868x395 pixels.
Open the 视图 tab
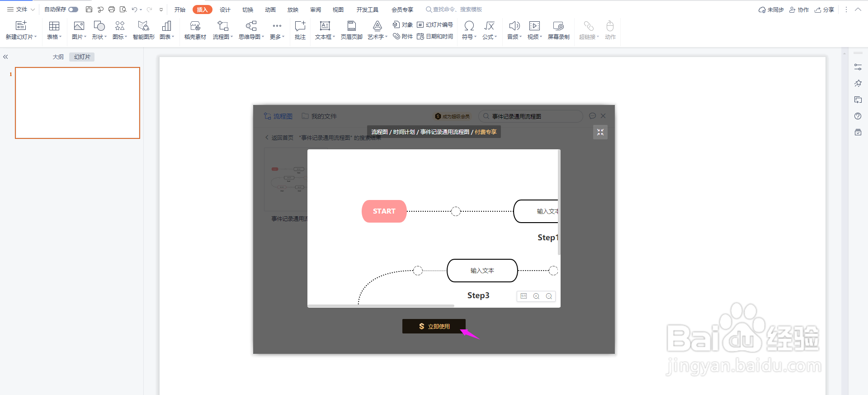[338, 10]
